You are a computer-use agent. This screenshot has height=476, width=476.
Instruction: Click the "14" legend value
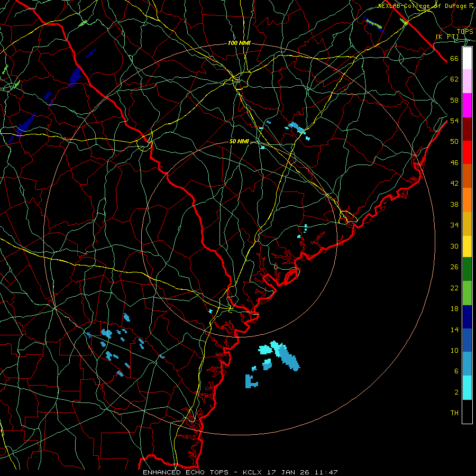coord(454,329)
